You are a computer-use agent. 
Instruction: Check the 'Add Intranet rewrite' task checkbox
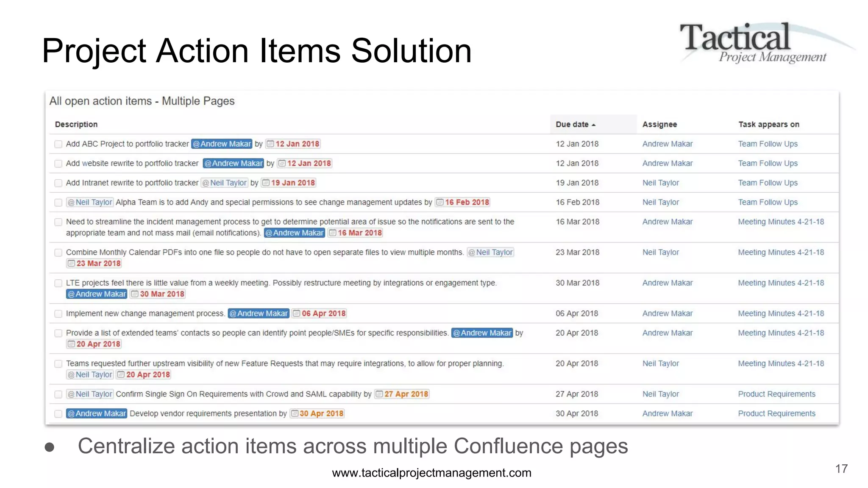click(58, 183)
